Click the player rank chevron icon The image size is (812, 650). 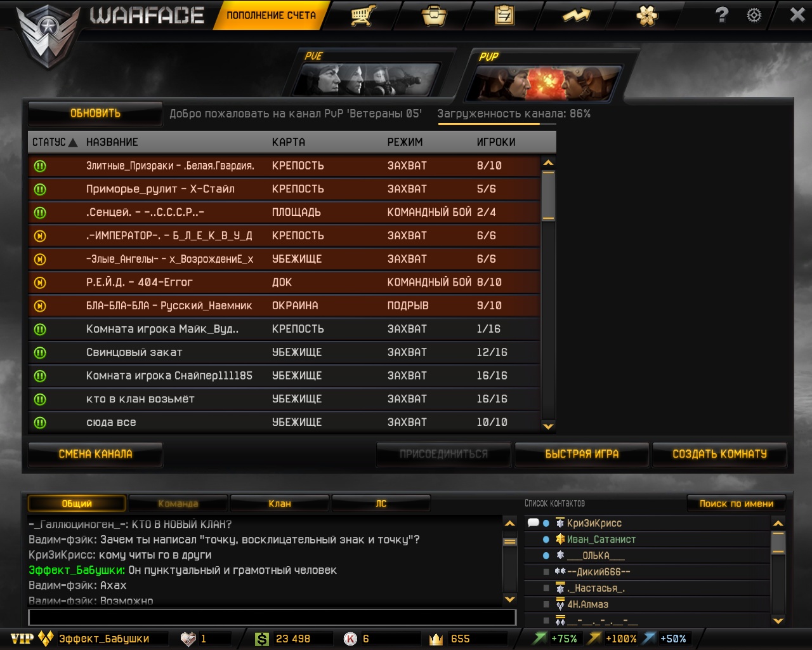point(46,639)
